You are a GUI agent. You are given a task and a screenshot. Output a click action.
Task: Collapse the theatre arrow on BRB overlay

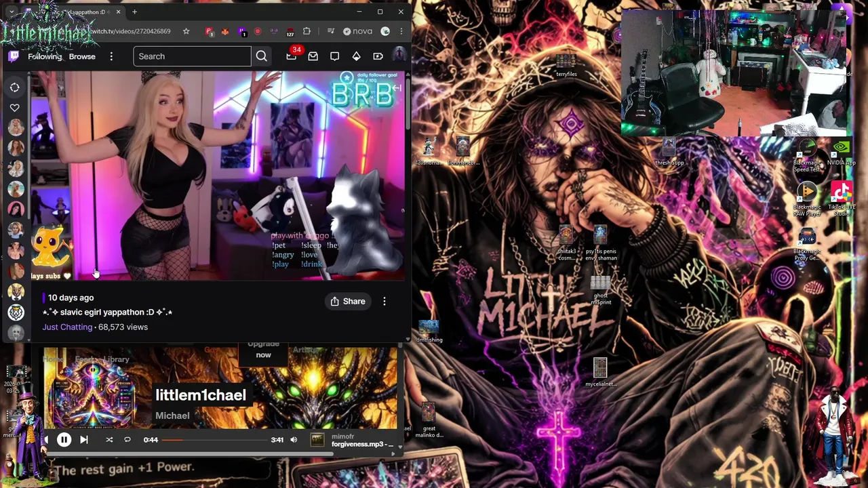point(397,88)
